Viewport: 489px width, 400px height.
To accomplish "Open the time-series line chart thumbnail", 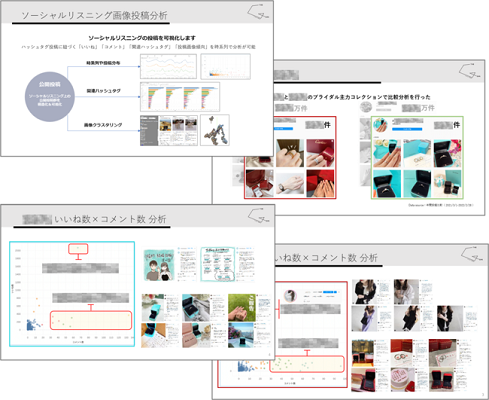I will pyautogui.click(x=168, y=67).
